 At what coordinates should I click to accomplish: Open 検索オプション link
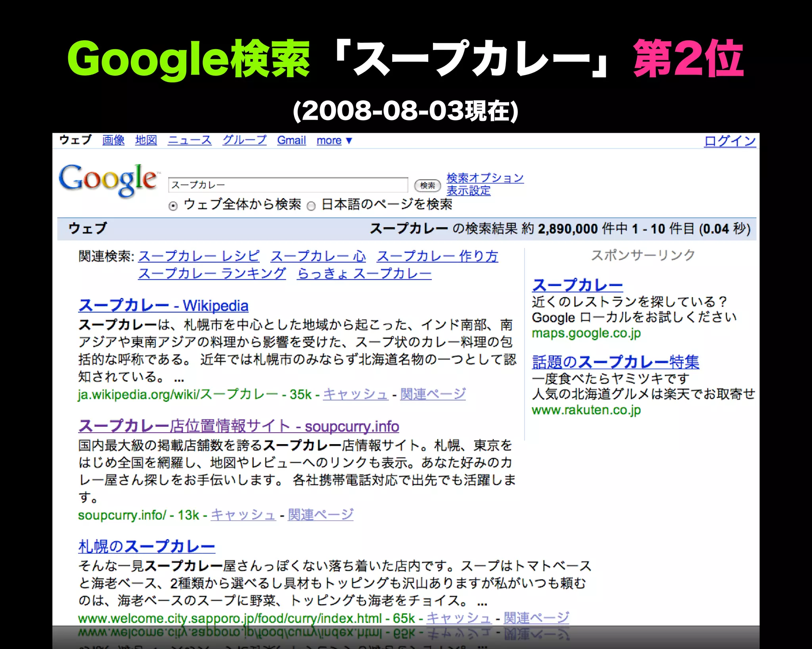(x=485, y=178)
